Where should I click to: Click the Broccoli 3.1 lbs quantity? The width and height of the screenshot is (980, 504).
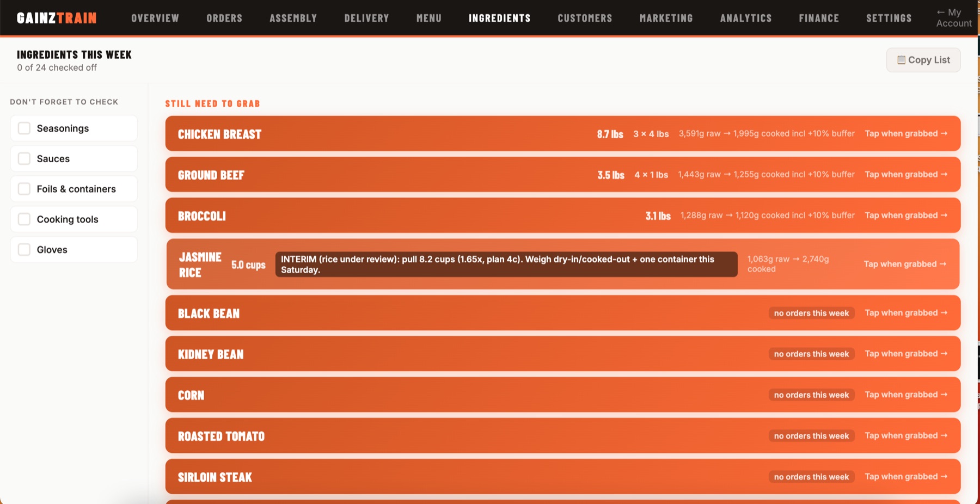pos(658,216)
